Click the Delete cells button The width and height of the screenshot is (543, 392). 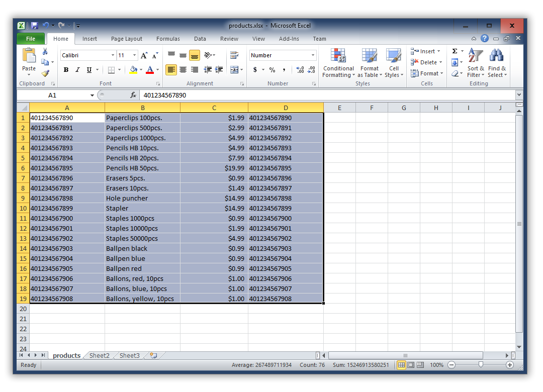click(426, 62)
